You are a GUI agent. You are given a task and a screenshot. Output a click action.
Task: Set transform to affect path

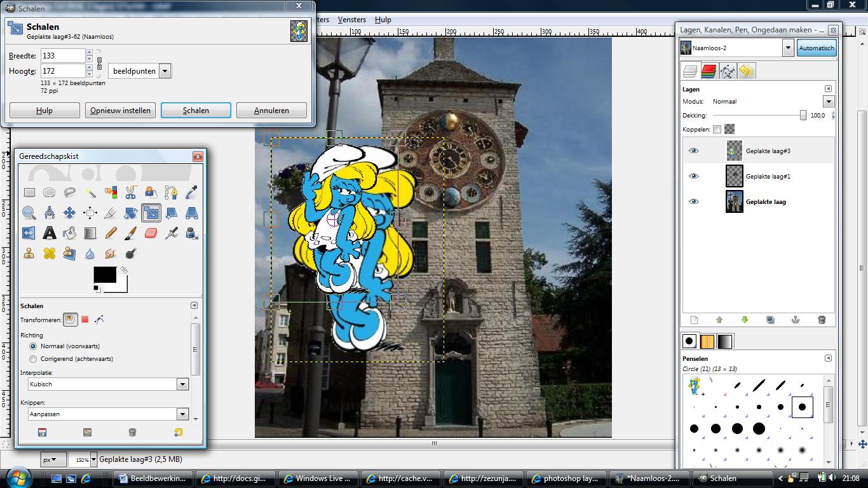[98, 320]
